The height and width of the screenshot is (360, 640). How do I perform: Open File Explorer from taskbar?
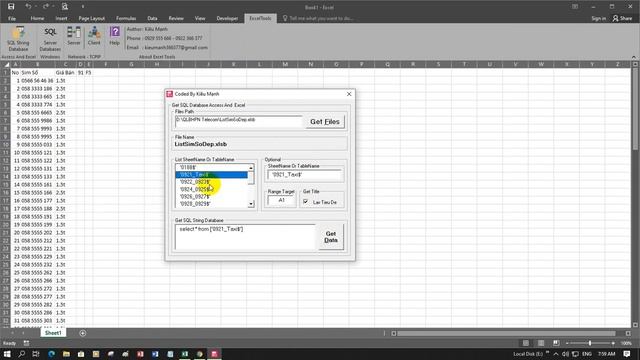pos(66,354)
